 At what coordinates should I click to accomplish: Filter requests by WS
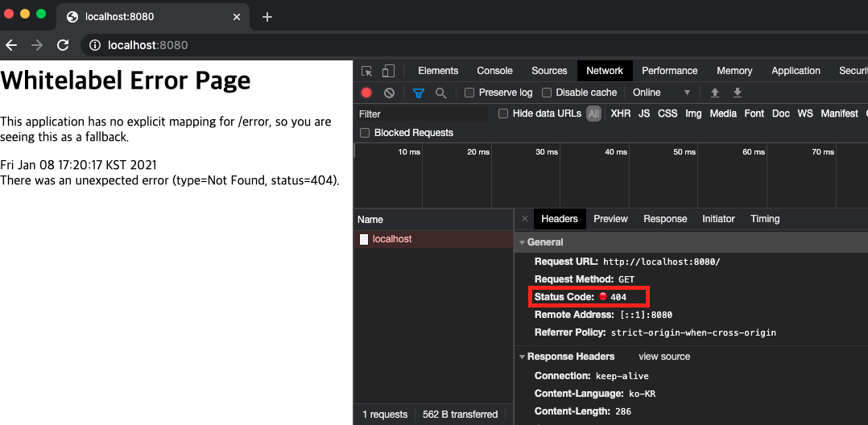(805, 113)
